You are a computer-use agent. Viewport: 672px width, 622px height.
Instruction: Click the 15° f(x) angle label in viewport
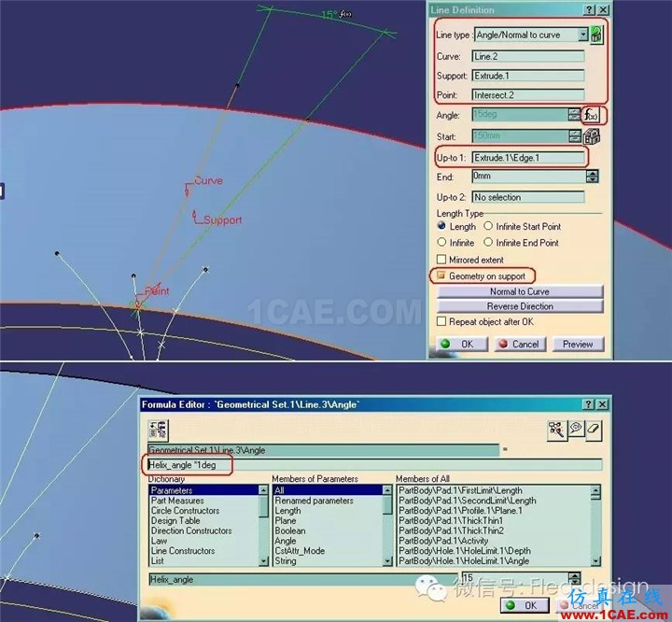tap(336, 14)
